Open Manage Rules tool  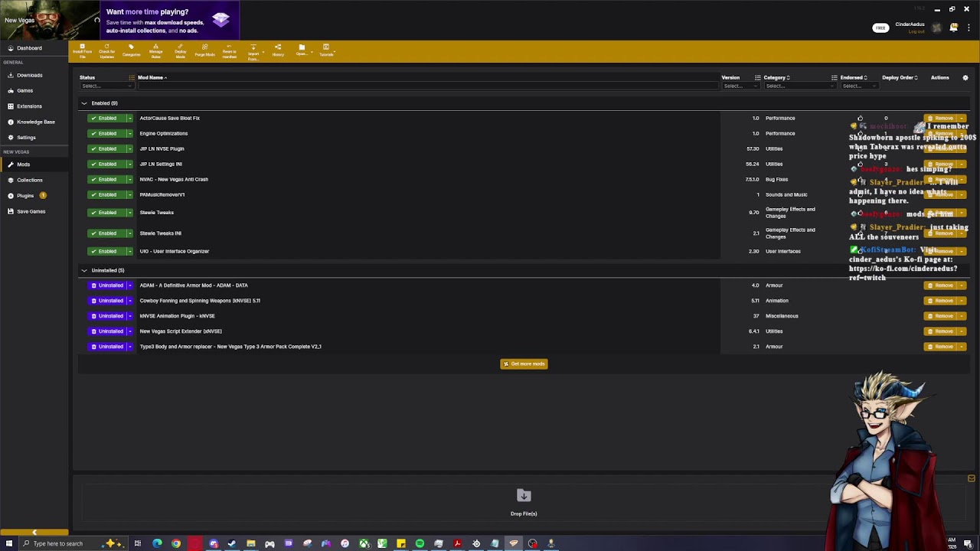pyautogui.click(x=155, y=51)
